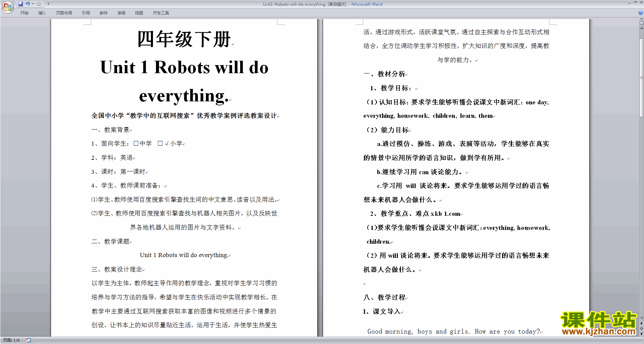Image resolution: width=644 pixels, height=344 pixels.
Task: Click the macro recording icon in the status bar
Action: coord(29,340)
